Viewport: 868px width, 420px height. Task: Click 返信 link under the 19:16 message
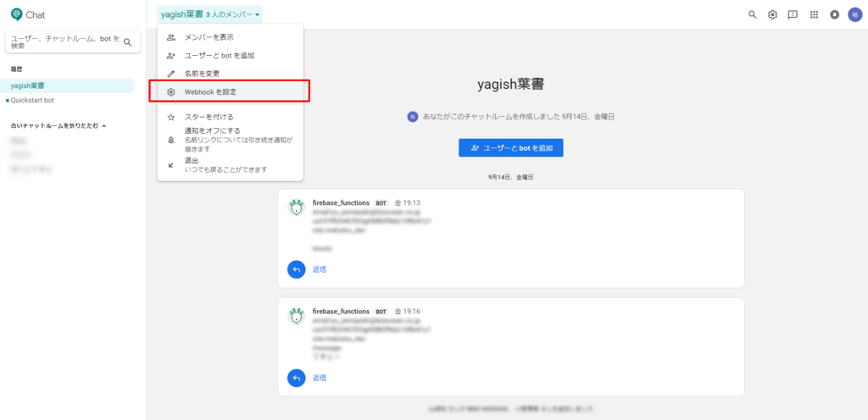pos(320,378)
